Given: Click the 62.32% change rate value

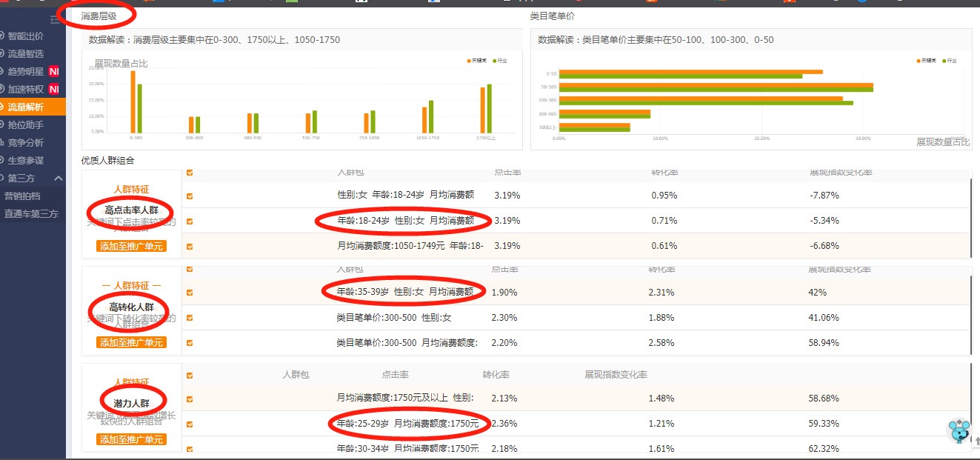Looking at the screenshot, I should (x=824, y=449).
